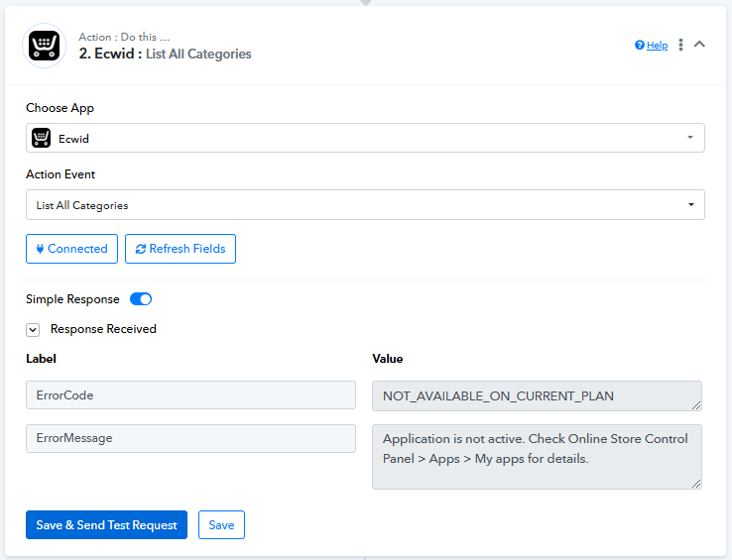
Task: Click the ErrorMessage label field
Action: 191,438
